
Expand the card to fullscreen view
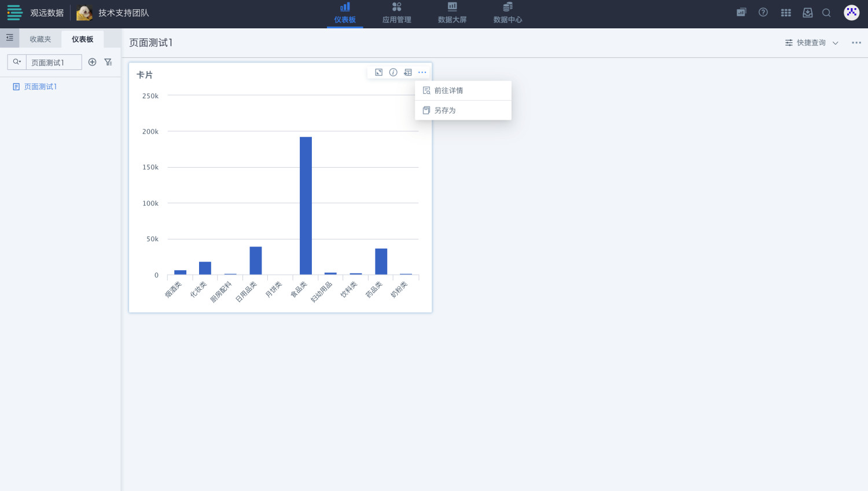(378, 72)
